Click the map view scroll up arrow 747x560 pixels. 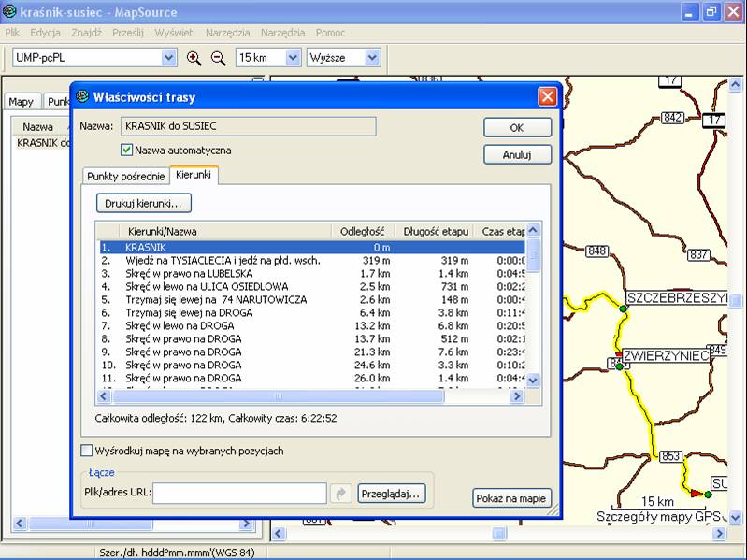[735, 85]
